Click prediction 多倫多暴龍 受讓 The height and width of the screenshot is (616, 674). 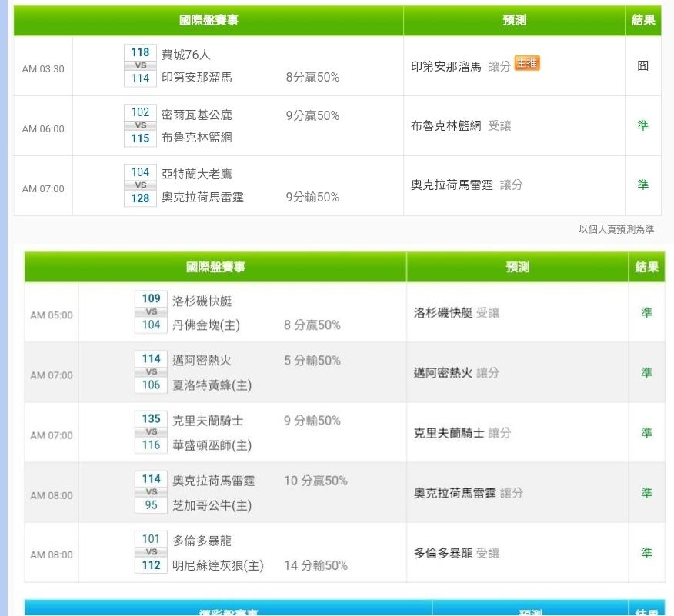tap(456, 553)
